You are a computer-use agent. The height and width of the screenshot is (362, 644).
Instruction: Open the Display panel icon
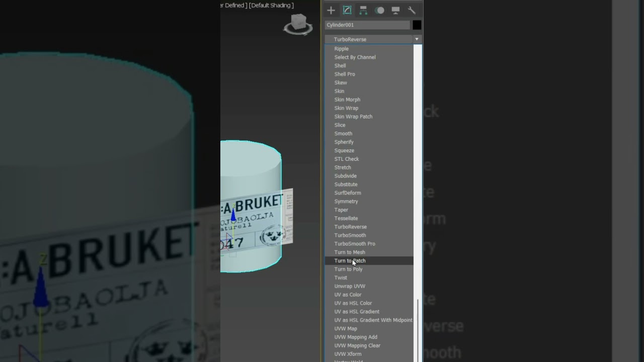coord(395,10)
